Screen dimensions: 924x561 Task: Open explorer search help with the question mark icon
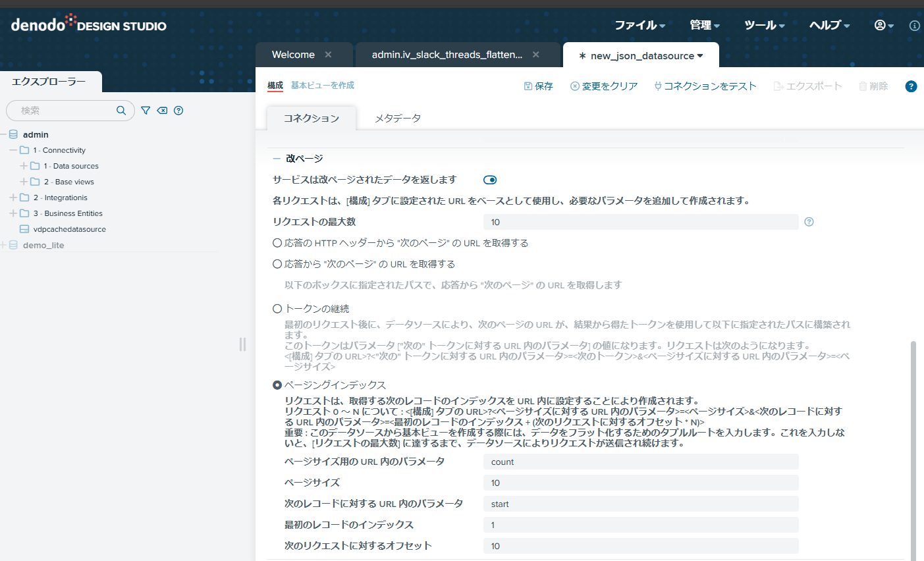click(x=178, y=111)
